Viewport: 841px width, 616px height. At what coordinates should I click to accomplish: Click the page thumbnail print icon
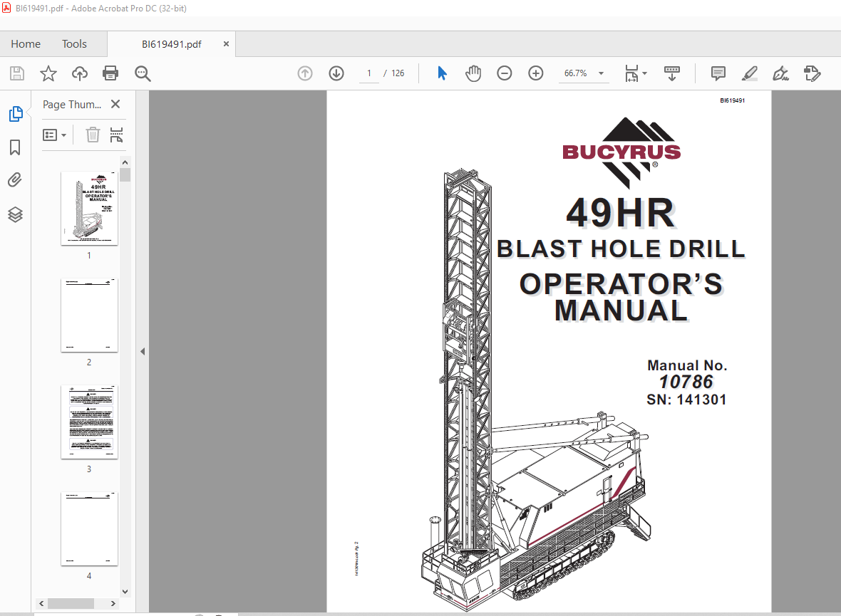(116, 135)
